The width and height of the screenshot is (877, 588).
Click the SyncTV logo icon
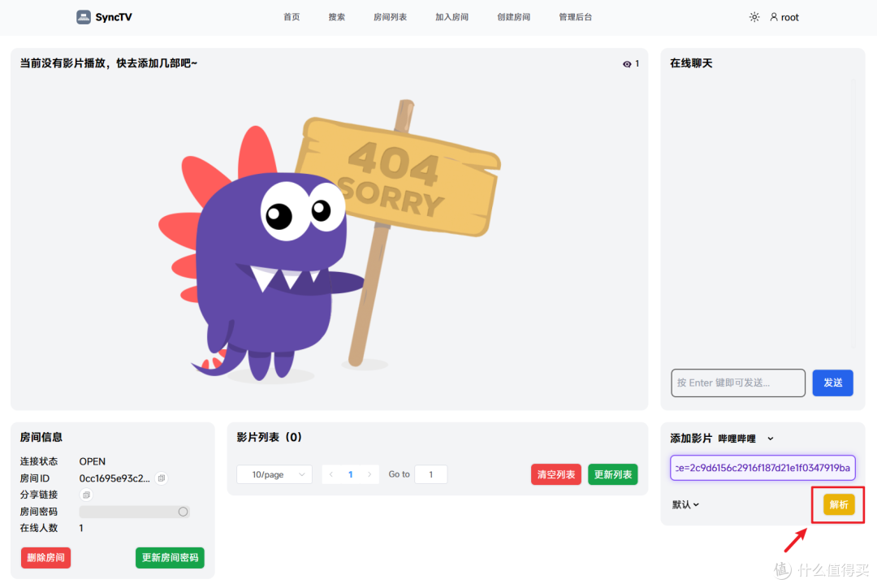[x=82, y=16]
